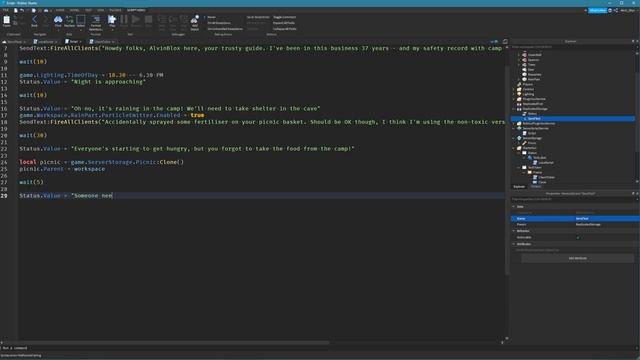Viewport: 640px width, 360px height.
Task: Click the Add Attribute button
Action: pyautogui.click(x=578, y=258)
